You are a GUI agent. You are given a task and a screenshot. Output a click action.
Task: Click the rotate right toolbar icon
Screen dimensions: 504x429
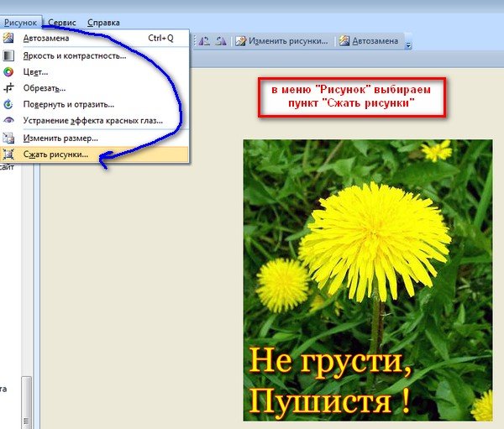click(221, 41)
